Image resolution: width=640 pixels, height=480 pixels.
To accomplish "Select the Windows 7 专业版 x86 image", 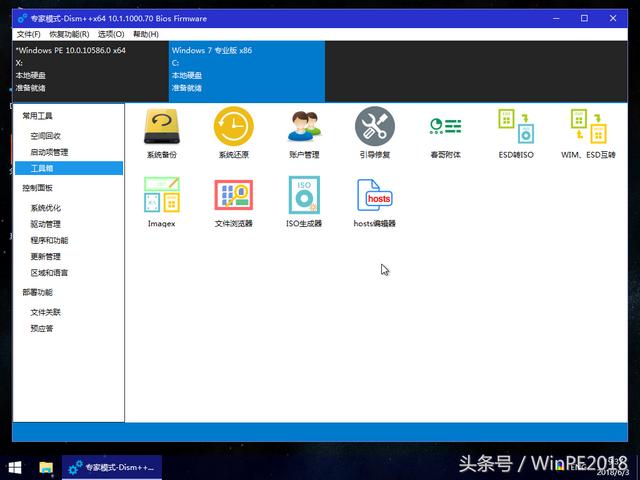I will click(x=247, y=71).
